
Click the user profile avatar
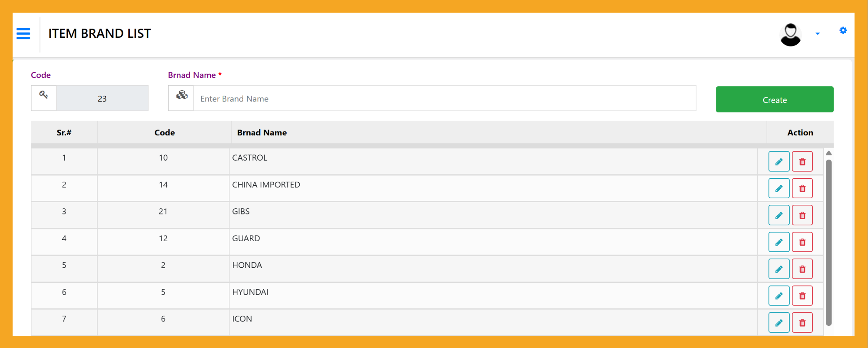790,35
